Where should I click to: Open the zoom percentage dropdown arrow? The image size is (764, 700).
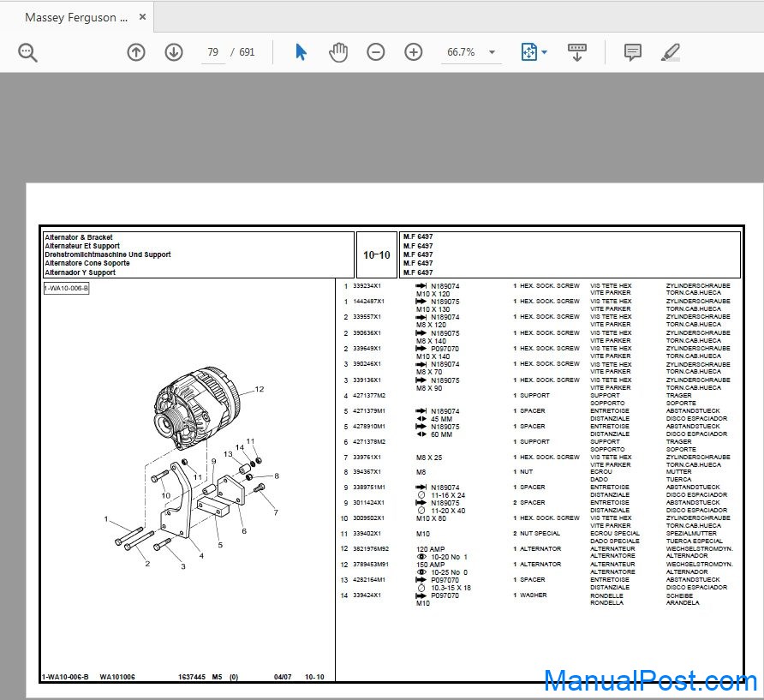(x=492, y=52)
